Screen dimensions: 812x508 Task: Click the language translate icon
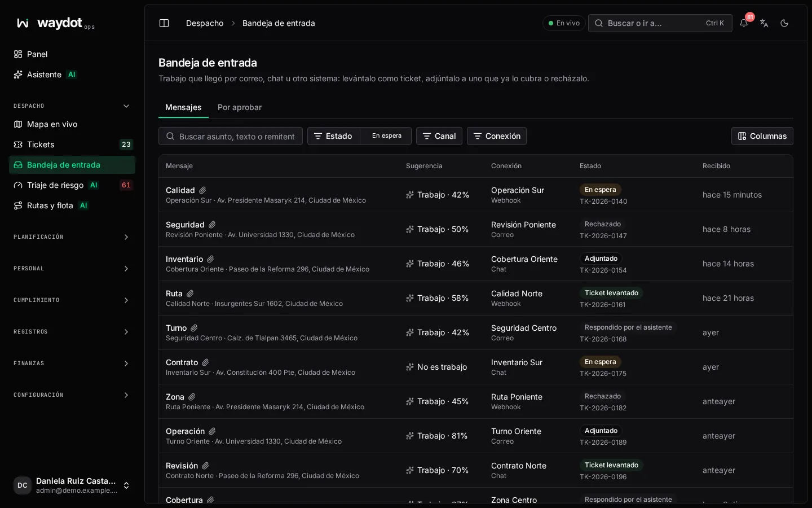click(x=764, y=23)
